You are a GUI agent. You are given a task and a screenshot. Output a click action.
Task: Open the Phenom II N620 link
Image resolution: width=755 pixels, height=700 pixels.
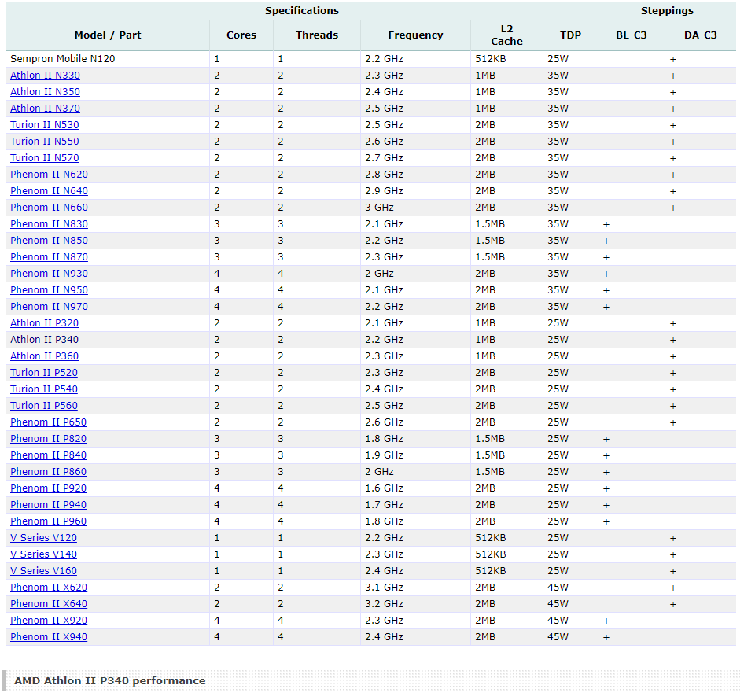49,175
